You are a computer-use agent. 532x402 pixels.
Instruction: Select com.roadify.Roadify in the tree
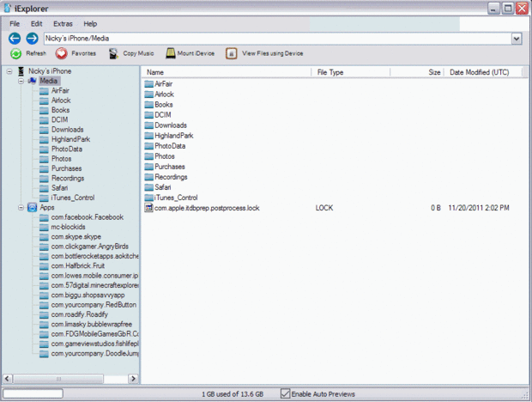click(80, 314)
